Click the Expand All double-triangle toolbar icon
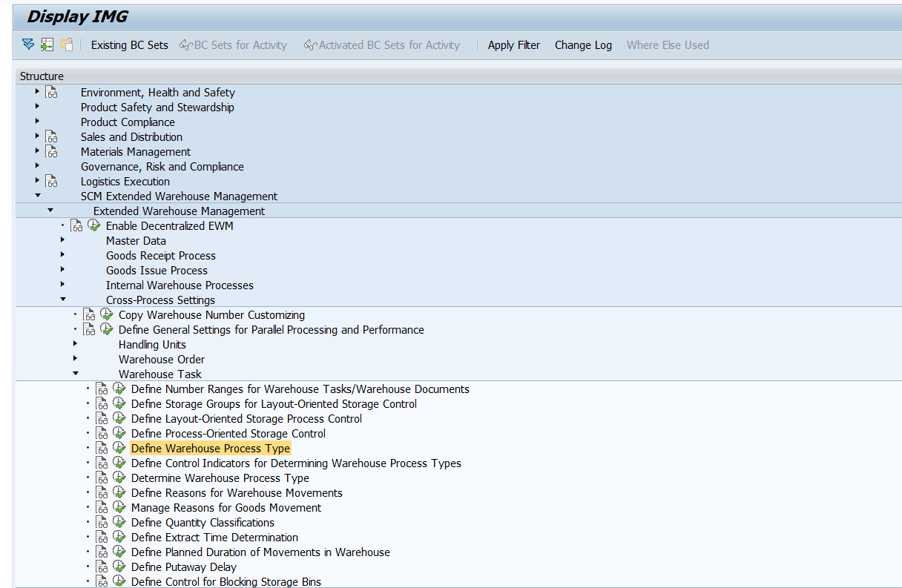Image resolution: width=902 pixels, height=588 pixels. (x=28, y=44)
